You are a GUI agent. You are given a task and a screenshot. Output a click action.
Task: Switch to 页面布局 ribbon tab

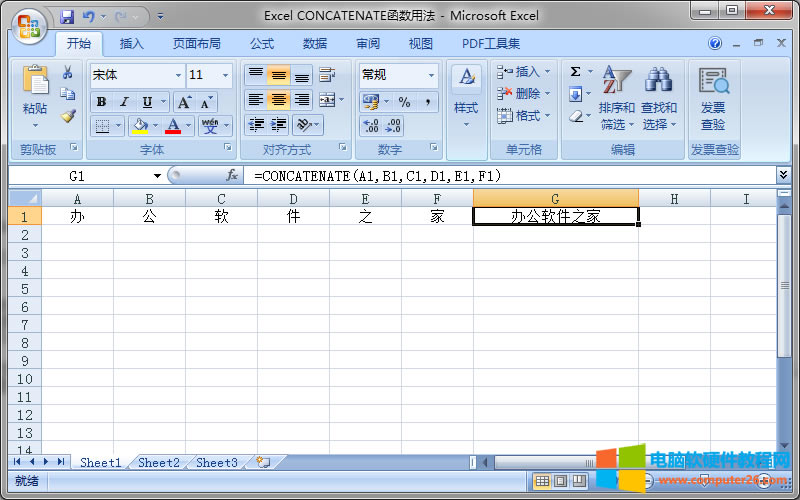(x=196, y=44)
